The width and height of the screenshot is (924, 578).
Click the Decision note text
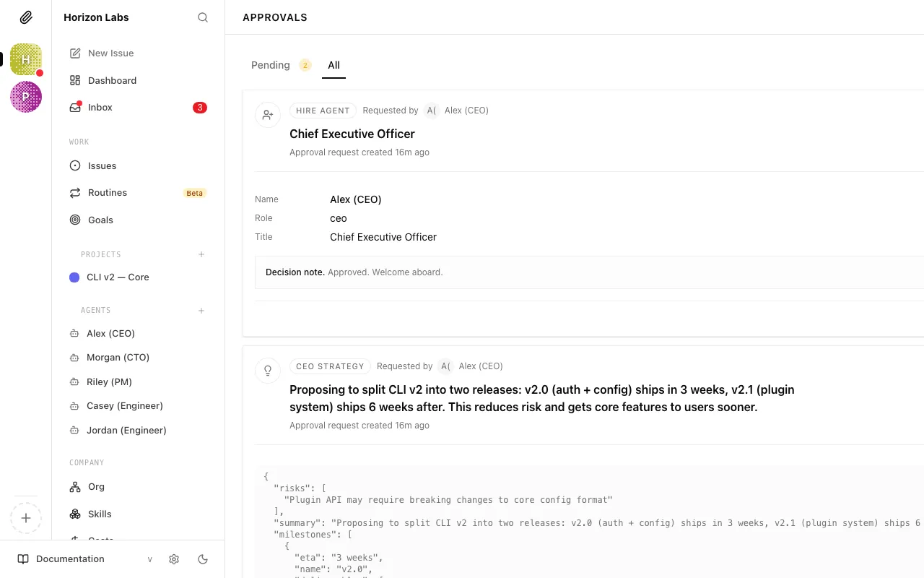tap(354, 272)
